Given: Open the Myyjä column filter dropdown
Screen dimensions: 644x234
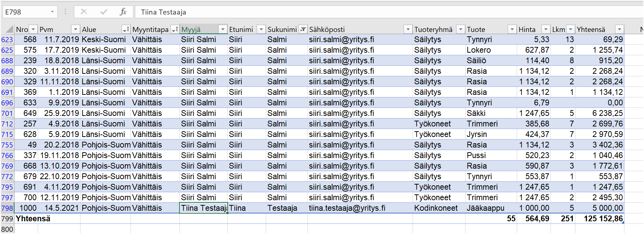Looking at the screenshot, I should [x=223, y=29].
